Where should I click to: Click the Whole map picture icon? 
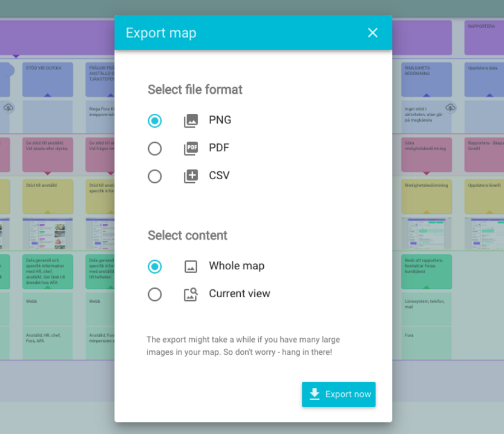coord(191,266)
